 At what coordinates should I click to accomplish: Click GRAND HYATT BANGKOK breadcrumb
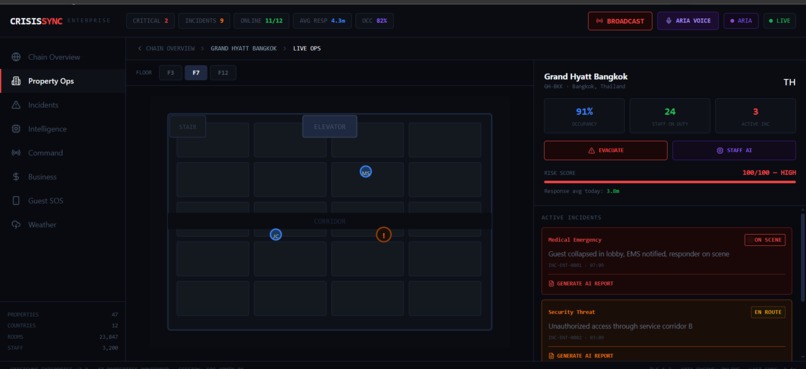coord(244,48)
